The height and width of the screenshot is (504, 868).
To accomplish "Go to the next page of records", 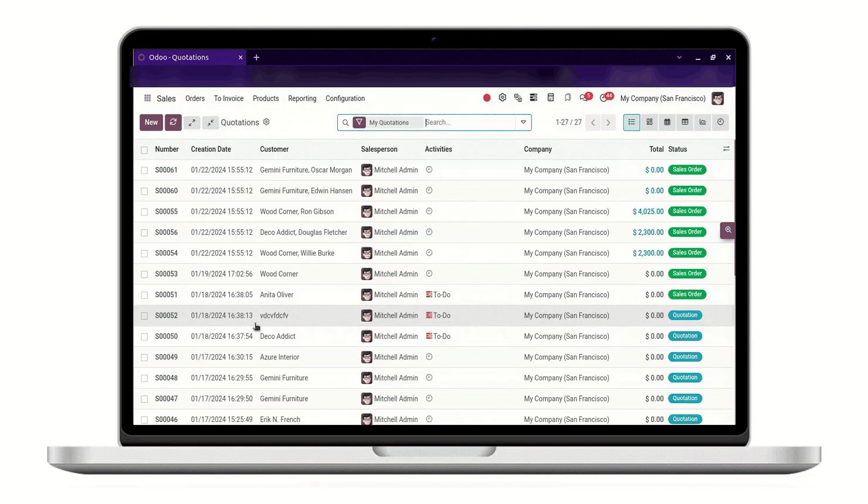I will pyautogui.click(x=608, y=122).
